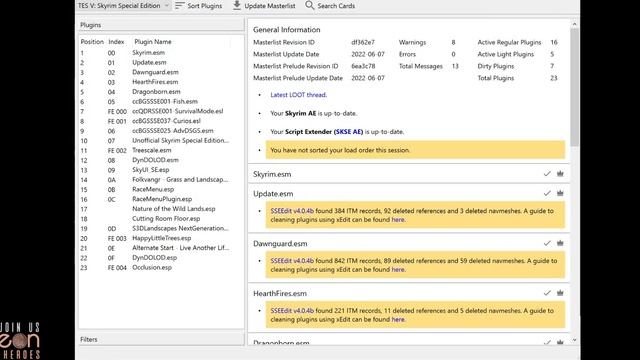Collapse the Plugins panel header
Viewport: 640px width, 360px height.
pos(161,25)
